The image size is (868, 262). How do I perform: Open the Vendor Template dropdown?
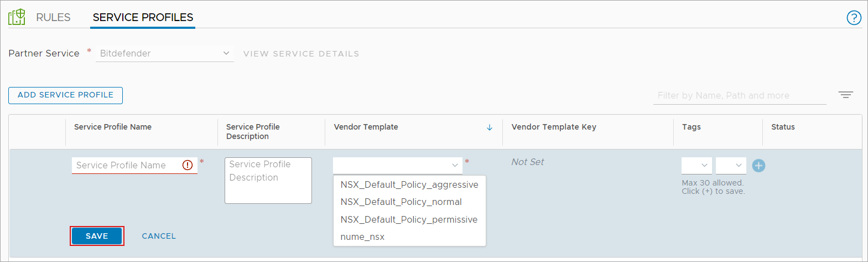point(397,165)
